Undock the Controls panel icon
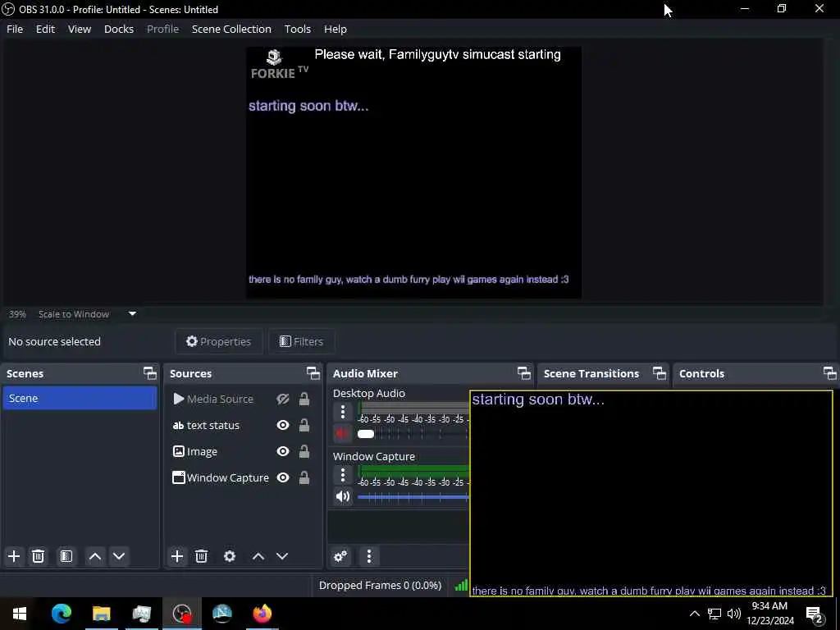 [830, 373]
